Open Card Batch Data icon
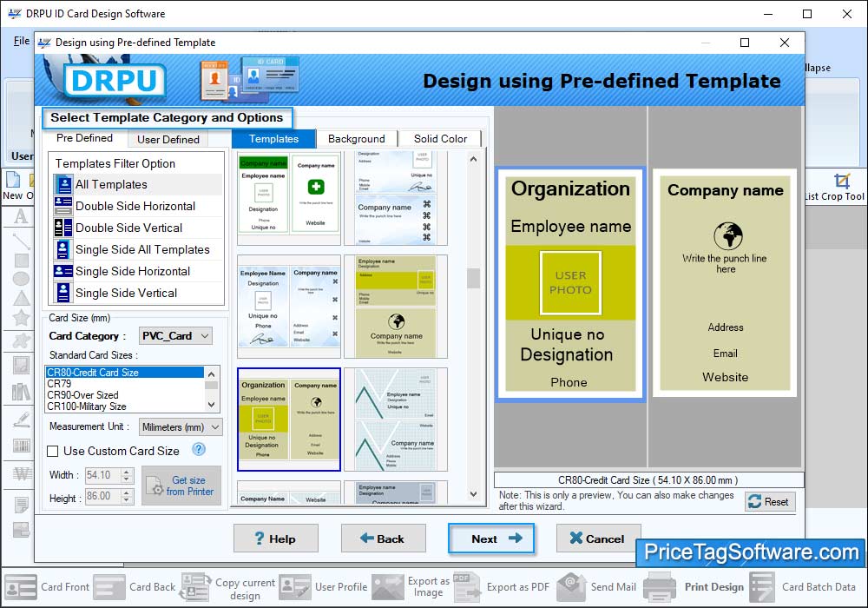This screenshot has width=868, height=608. coord(762,587)
